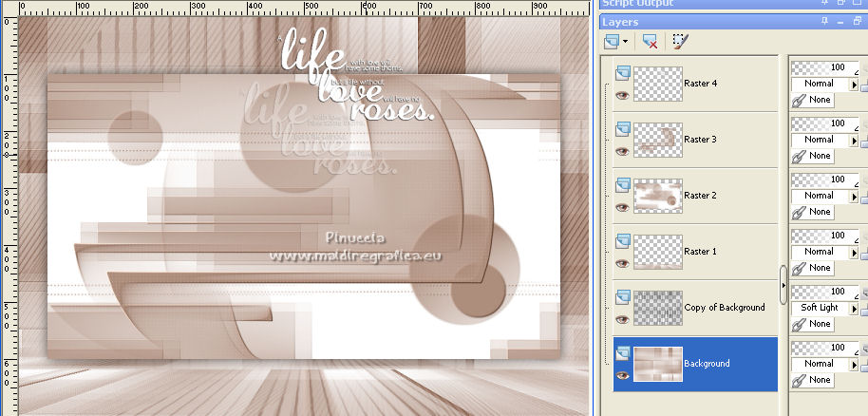868x416 pixels.
Task: Click the Script Output palette title
Action: 638,3
